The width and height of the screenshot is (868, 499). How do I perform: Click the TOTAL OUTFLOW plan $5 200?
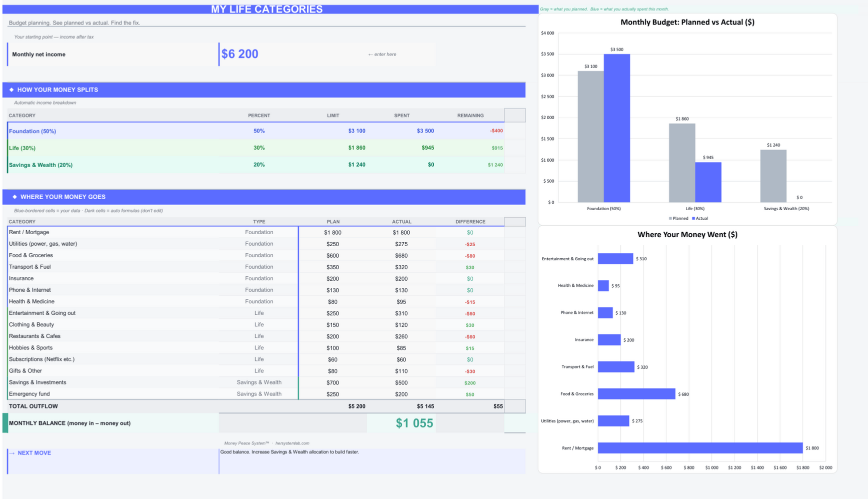(357, 406)
